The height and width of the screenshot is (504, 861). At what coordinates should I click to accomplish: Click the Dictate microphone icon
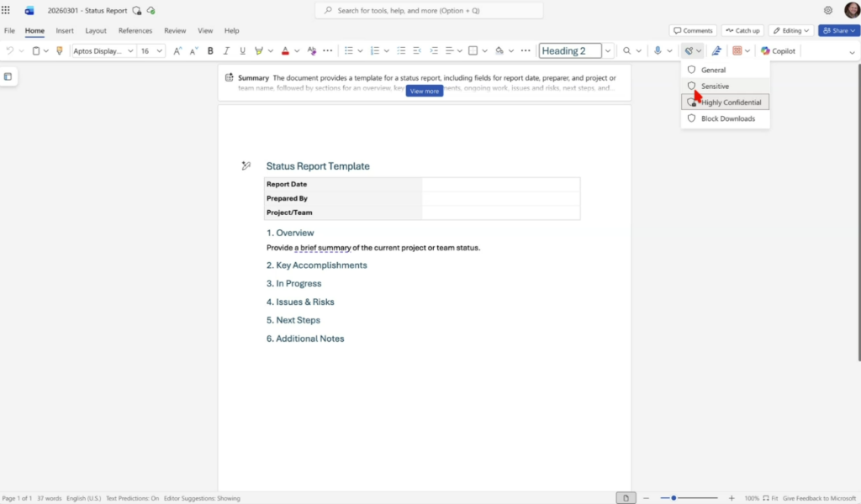tap(658, 51)
